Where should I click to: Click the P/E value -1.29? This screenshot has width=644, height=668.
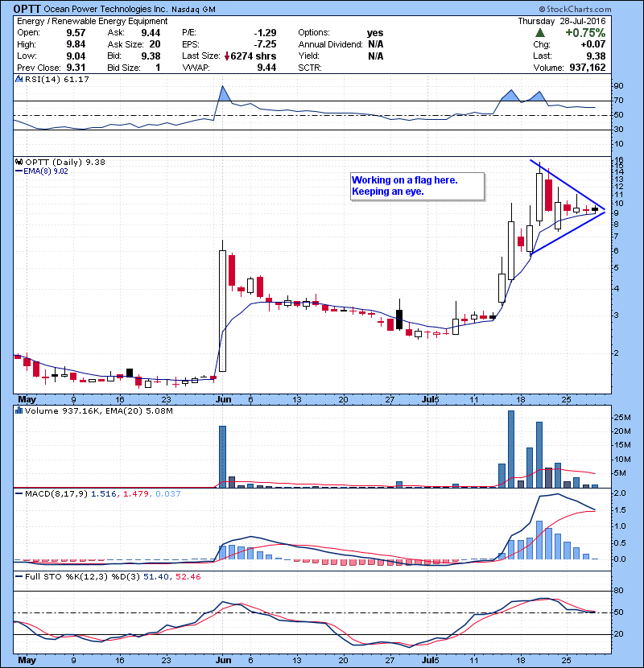point(265,33)
